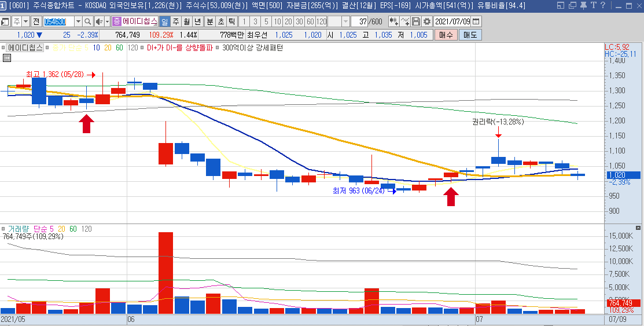Viewport: 644px width, 326px height.
Task: Toggle the DI+가 DI-를 상향돌파 signal checkbox
Action: pyautogui.click(x=143, y=47)
